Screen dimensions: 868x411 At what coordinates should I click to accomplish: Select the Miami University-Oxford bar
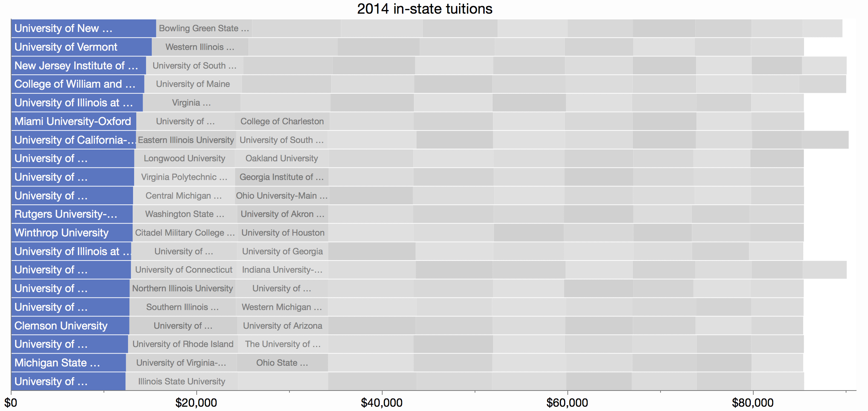click(74, 121)
